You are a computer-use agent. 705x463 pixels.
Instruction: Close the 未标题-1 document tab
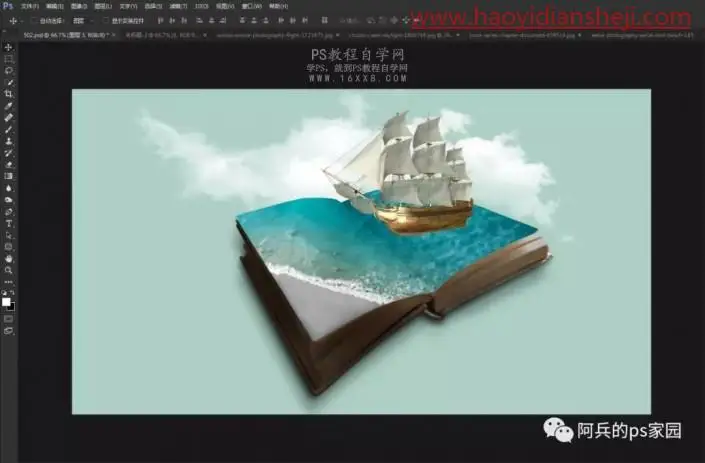point(205,35)
